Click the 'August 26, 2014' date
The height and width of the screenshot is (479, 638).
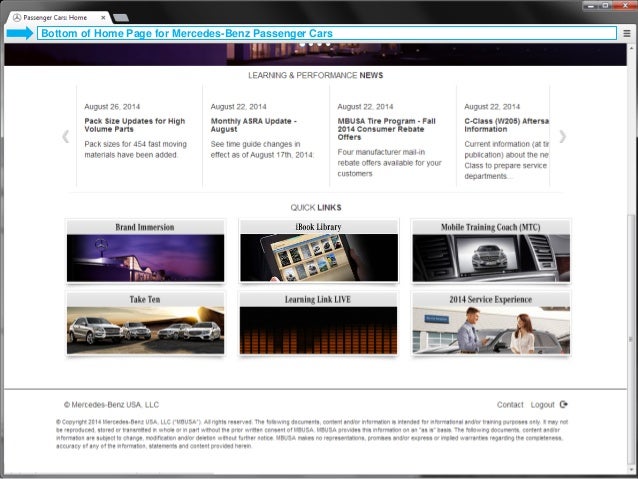click(112, 107)
